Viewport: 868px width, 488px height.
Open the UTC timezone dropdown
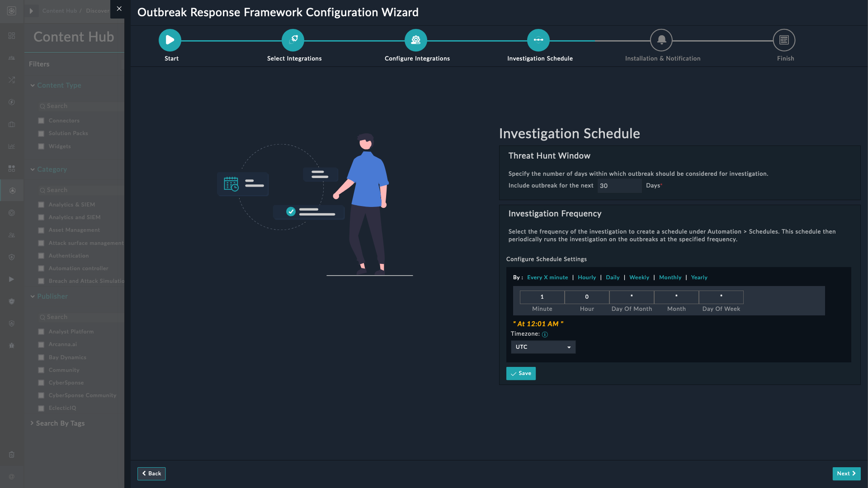tap(543, 347)
